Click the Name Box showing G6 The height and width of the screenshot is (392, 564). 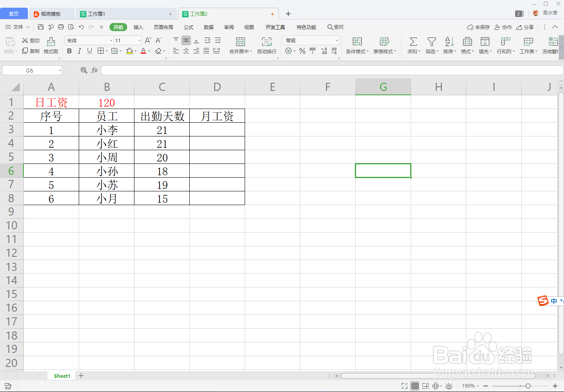pyautogui.click(x=32, y=71)
